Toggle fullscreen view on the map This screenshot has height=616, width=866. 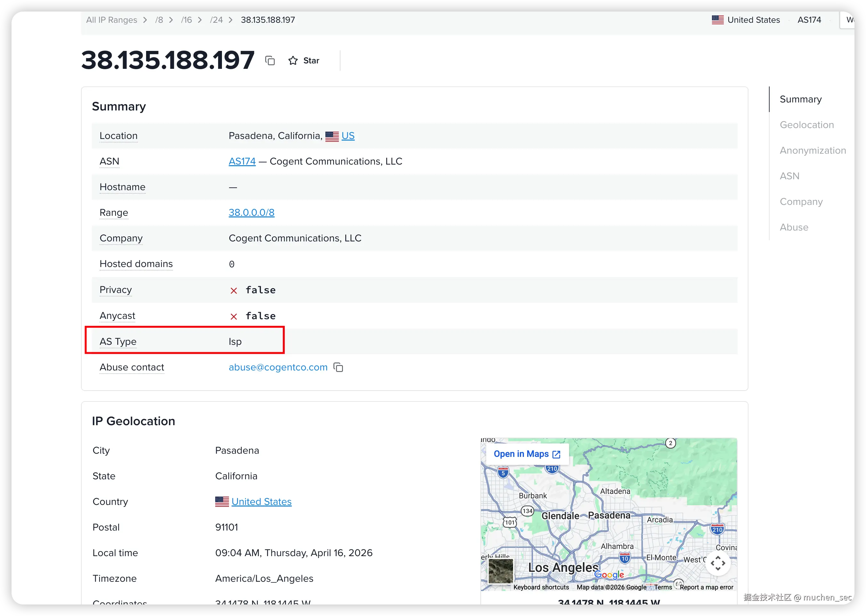(x=717, y=563)
